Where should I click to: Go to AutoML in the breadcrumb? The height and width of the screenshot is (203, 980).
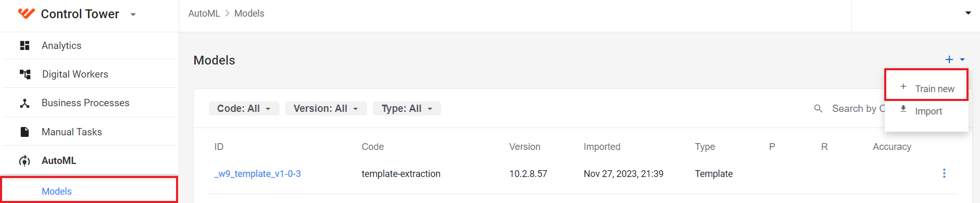coord(204,14)
